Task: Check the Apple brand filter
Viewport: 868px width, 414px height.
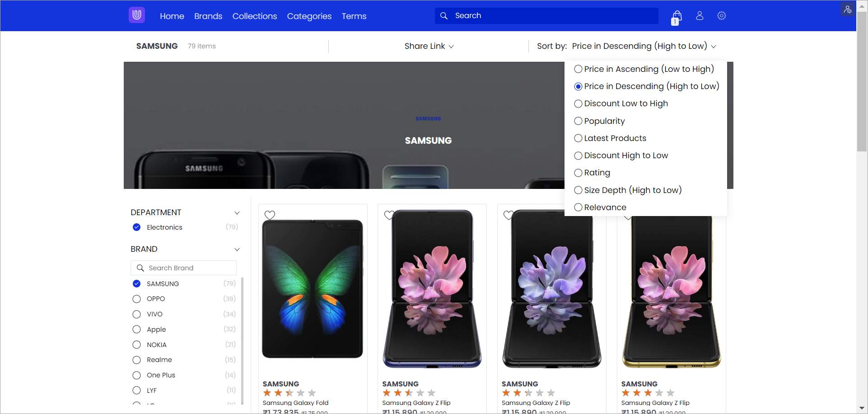Action: point(136,329)
